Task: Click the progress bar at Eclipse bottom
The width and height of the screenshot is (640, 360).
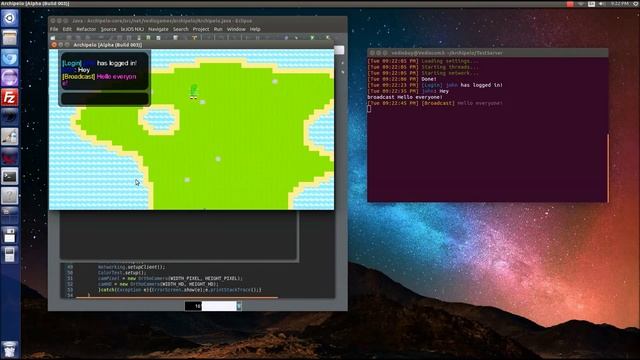Action: click(213, 306)
